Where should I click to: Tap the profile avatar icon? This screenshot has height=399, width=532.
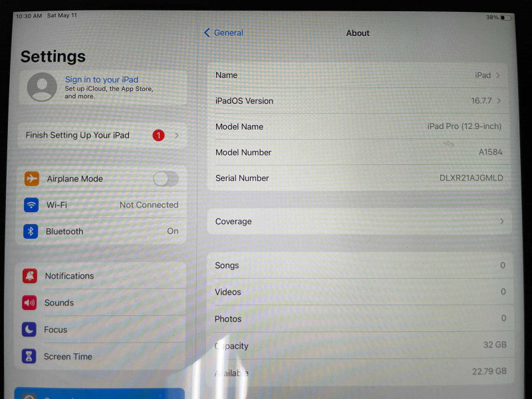(42, 87)
